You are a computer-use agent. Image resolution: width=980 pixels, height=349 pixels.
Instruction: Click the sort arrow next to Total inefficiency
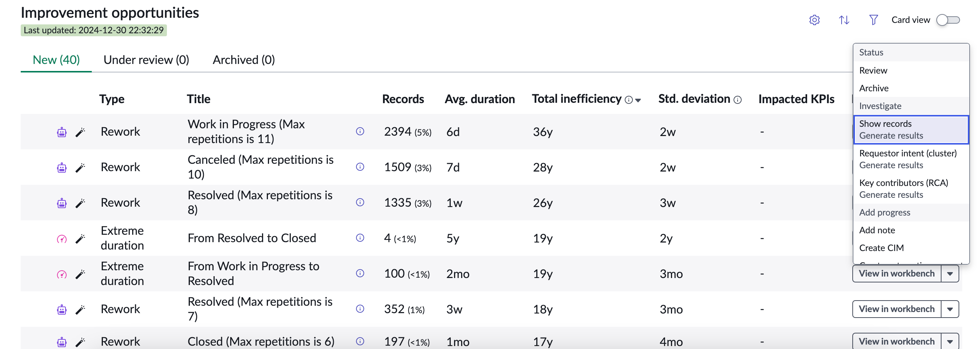(x=638, y=100)
